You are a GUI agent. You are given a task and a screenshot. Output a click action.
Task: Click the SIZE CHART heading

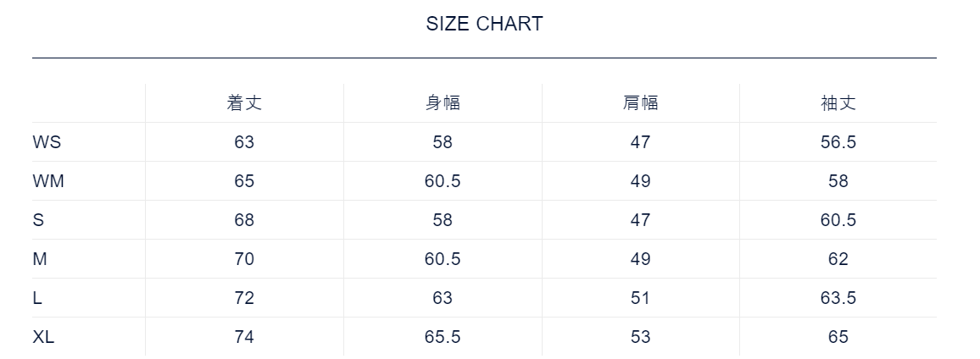pos(484,24)
